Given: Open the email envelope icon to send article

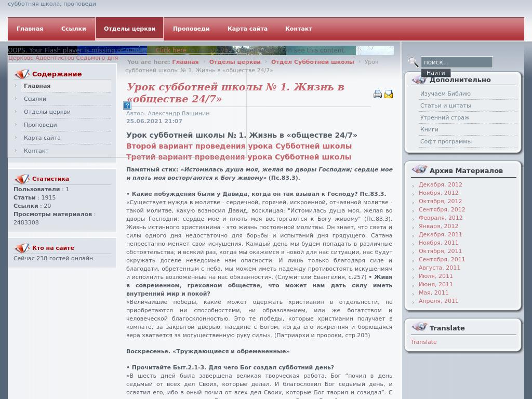Looking at the screenshot, I should tap(389, 94).
